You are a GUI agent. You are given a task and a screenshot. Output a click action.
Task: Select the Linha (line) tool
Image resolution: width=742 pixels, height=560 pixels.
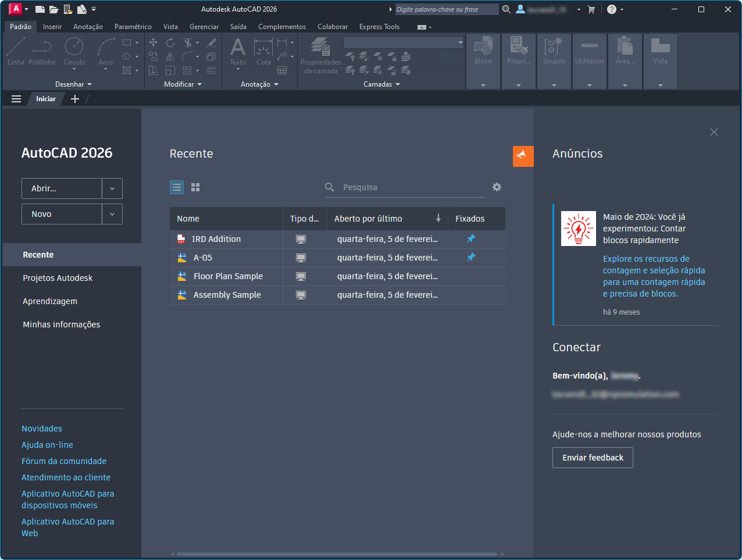(x=16, y=51)
